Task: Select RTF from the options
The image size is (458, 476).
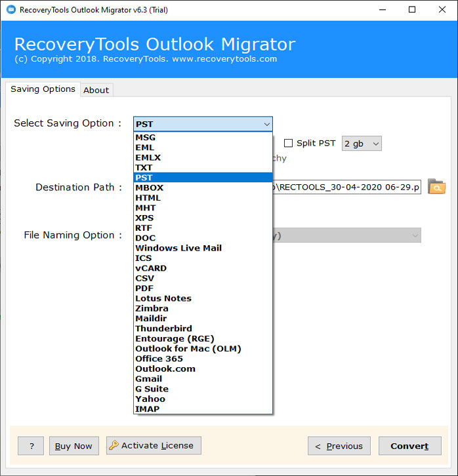Action: (x=203, y=228)
